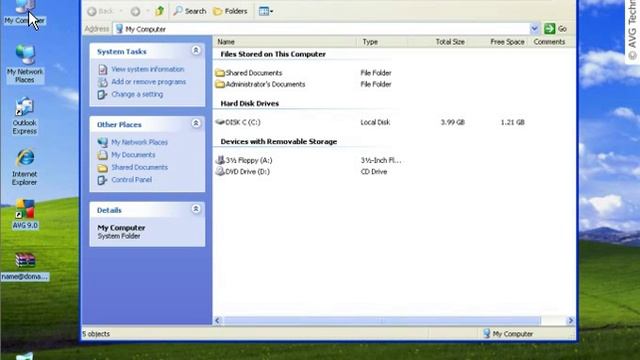
Task: Click the DISK C (C:) label
Action: coord(243,122)
